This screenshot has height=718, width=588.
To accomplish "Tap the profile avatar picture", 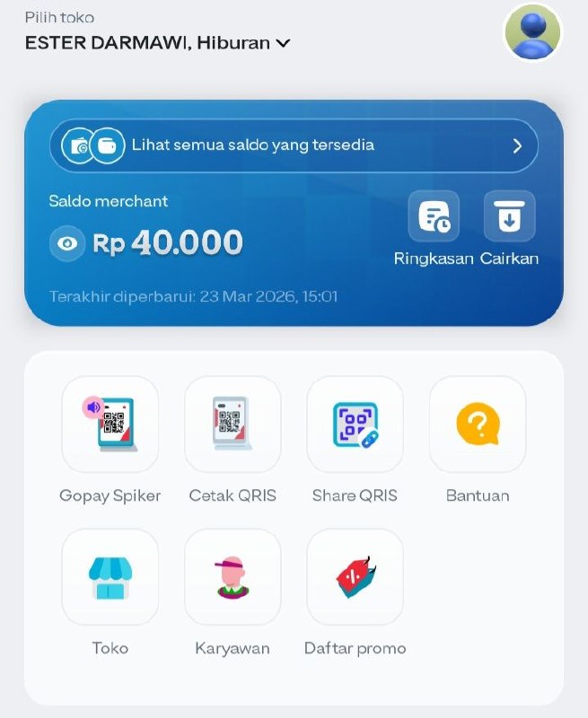I will tap(532, 33).
